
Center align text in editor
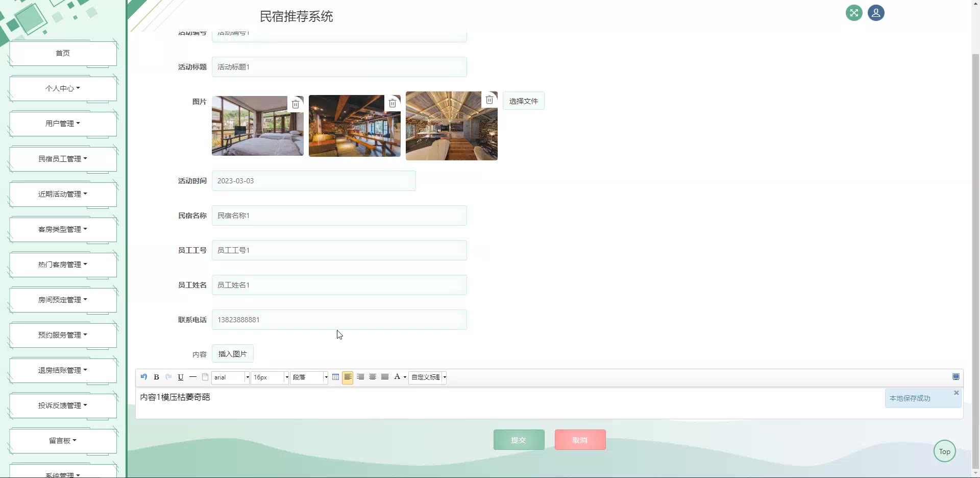coord(373,377)
